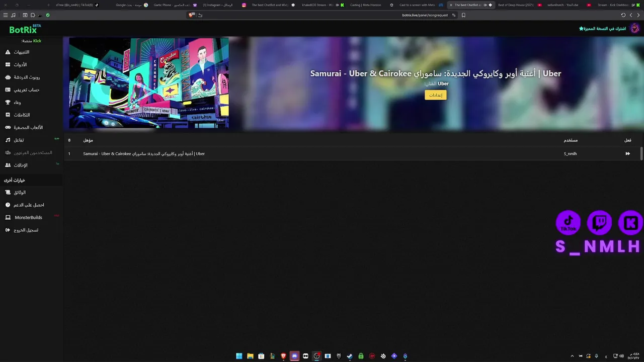Click the music note icon for تفاعل
644x362 pixels.
click(8, 140)
